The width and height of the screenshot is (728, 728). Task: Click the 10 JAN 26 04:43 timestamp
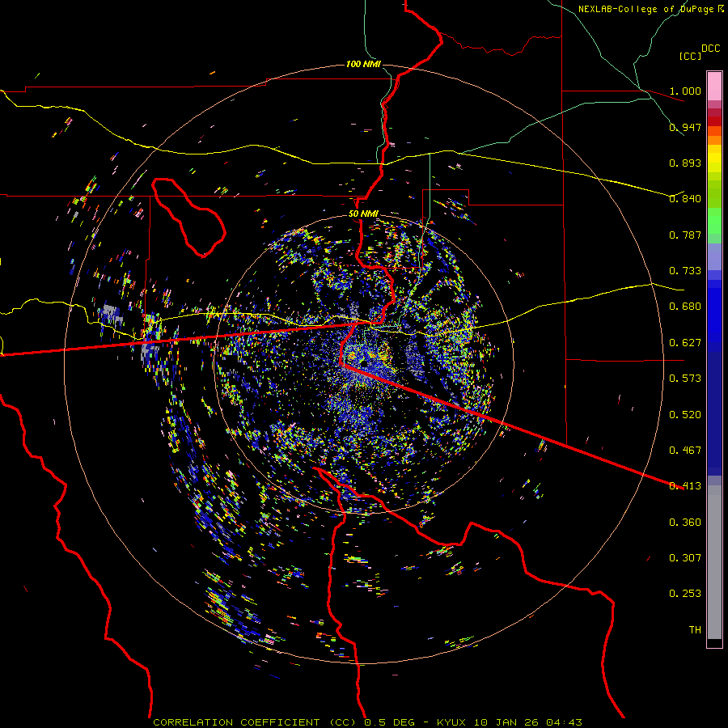point(528,722)
